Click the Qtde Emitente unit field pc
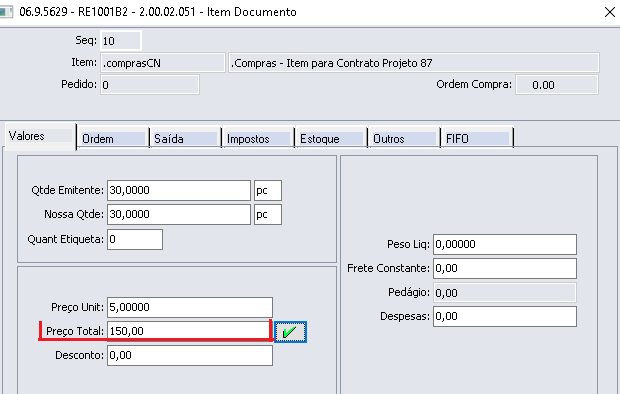 click(268, 191)
